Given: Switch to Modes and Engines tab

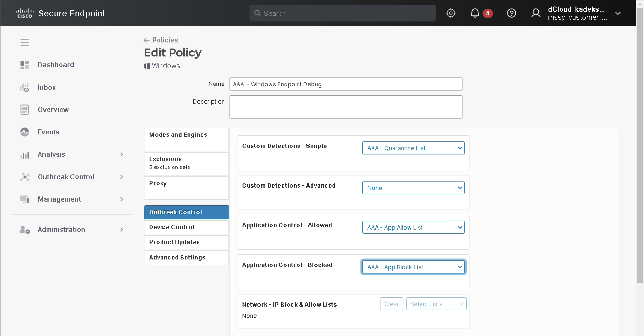Looking at the screenshot, I should point(186,139).
